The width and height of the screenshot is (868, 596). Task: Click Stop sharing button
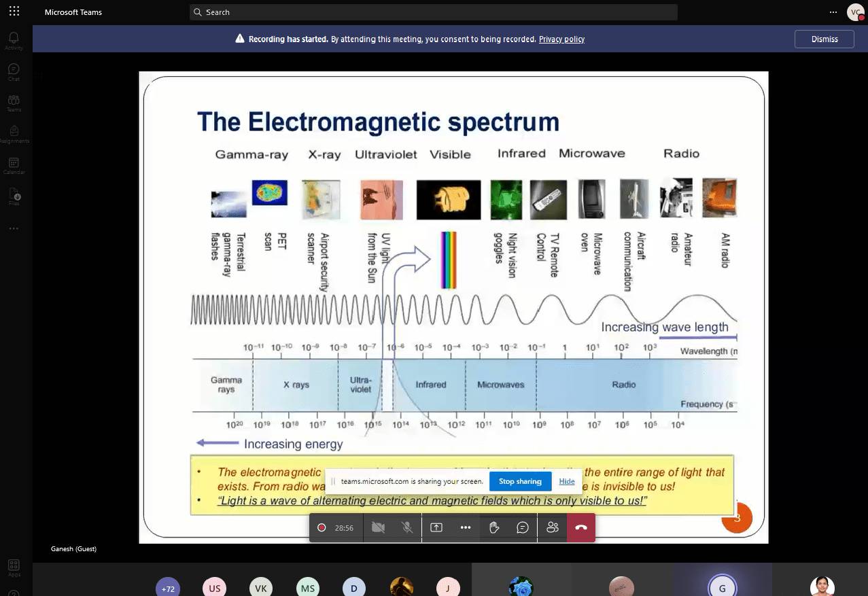click(520, 481)
